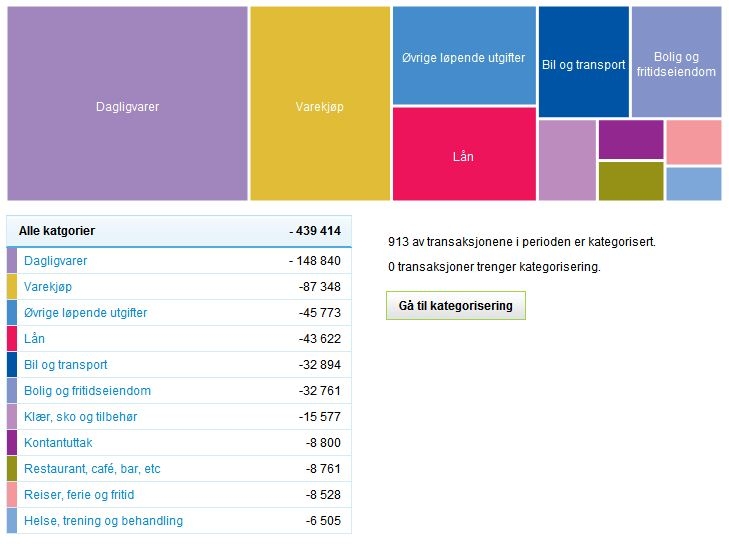Click the Øvrige løpende utgifter treemap tile
Screen dimensions: 729x544
tap(463, 56)
